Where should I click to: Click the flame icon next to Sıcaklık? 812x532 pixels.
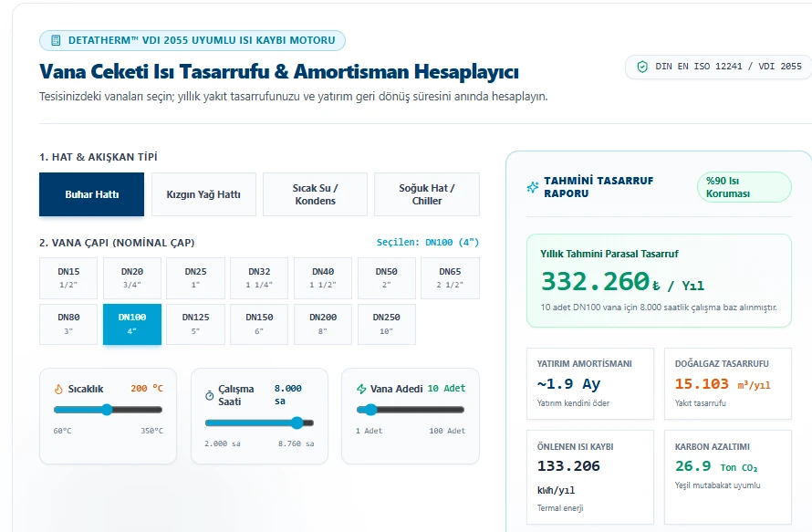click(58, 389)
